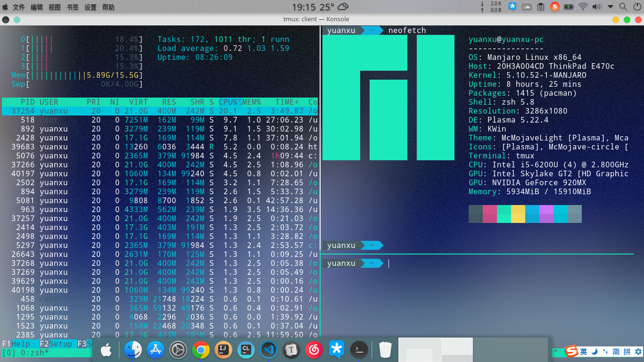Viewport: 644px width, 362px height.
Task: Click the tmux window tab 0:zsh*
Action: [x=35, y=353]
